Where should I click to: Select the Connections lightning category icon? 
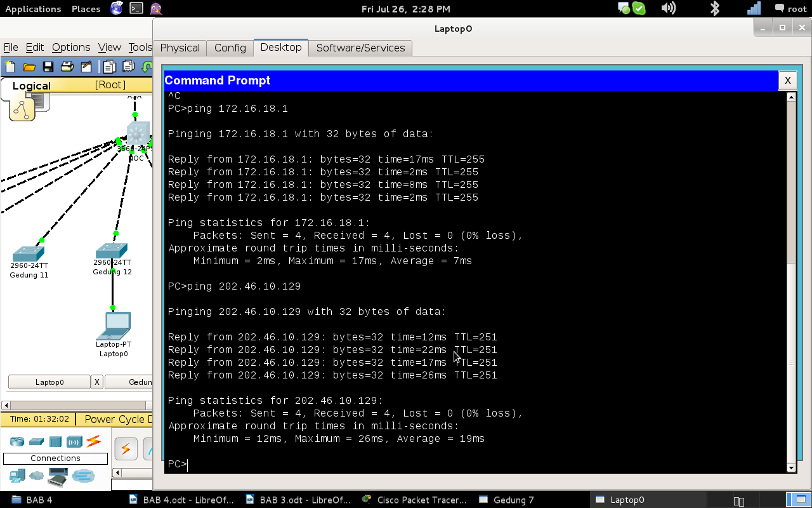[x=94, y=441]
